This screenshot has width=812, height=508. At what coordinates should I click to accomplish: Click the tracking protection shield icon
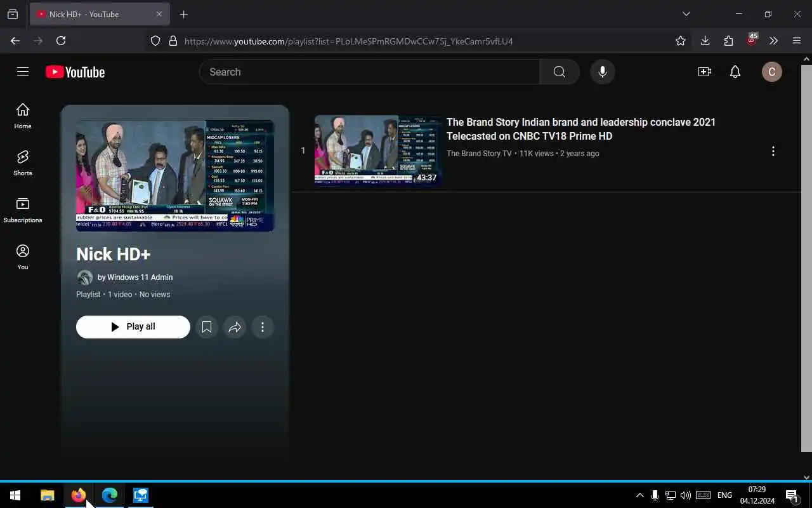[x=155, y=41]
